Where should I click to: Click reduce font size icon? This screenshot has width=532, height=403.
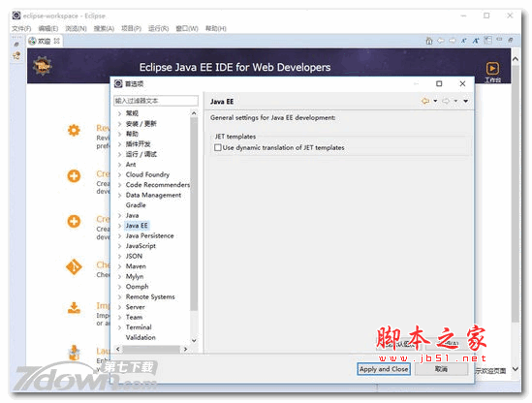click(x=464, y=41)
